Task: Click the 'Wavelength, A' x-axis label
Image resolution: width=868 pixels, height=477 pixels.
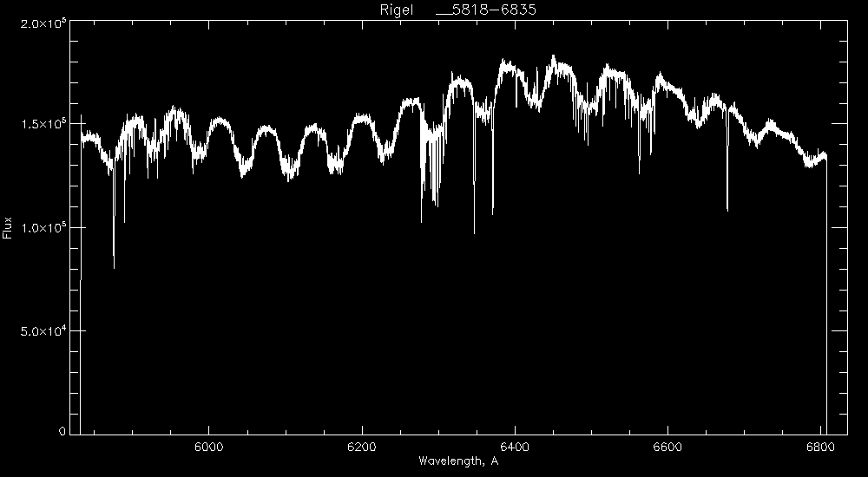Action: [458, 461]
